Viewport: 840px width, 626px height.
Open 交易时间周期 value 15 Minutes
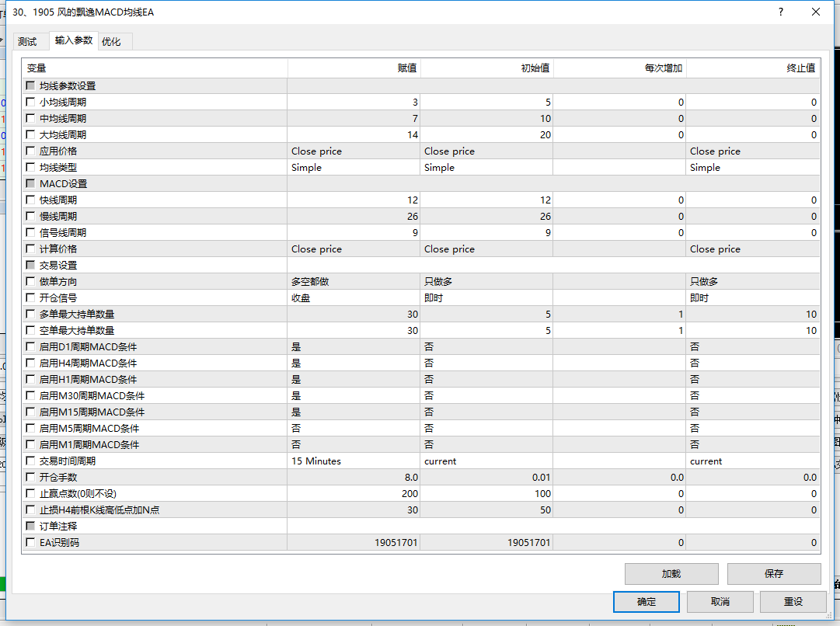(354, 461)
